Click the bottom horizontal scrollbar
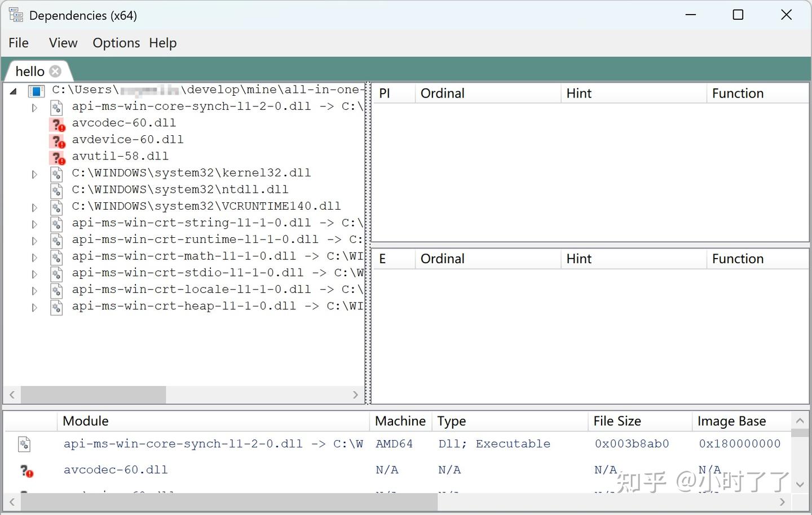This screenshot has height=515, width=812. [x=226, y=501]
